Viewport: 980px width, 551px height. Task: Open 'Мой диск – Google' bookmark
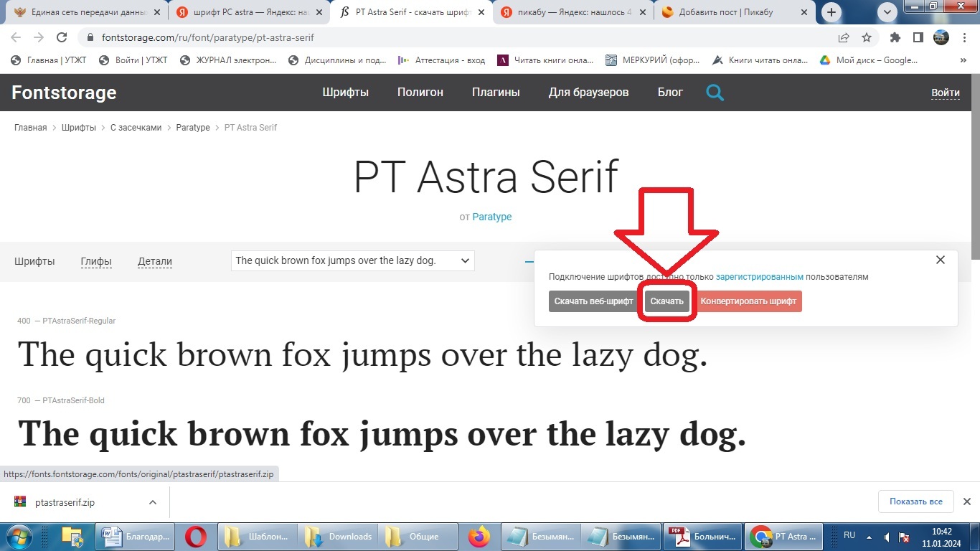click(870, 60)
